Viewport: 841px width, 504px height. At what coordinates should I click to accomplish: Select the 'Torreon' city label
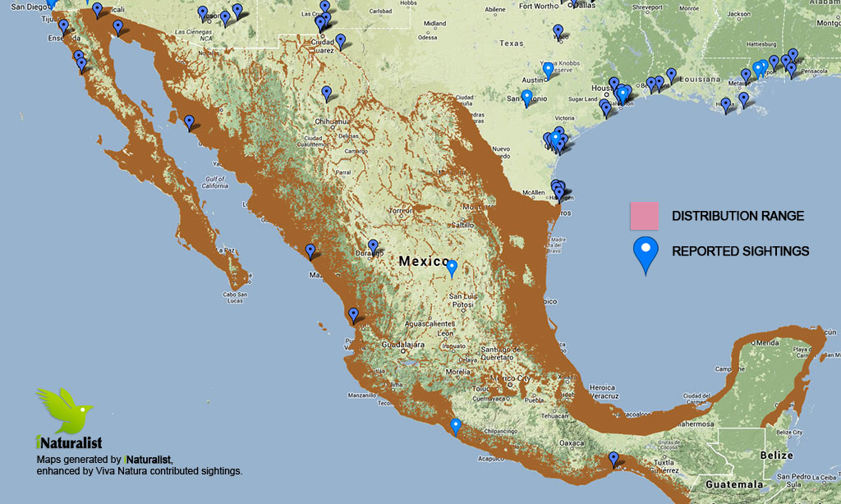coord(401,211)
